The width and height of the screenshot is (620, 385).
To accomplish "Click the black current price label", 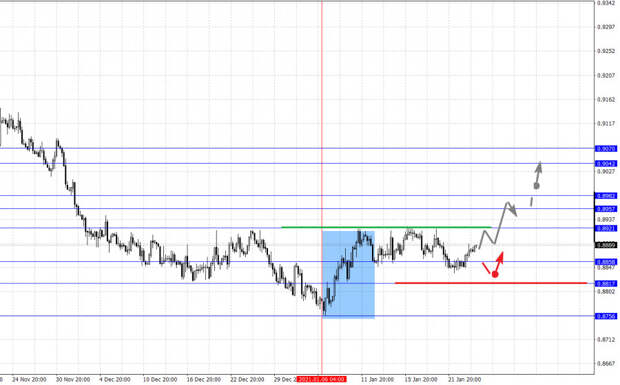I will [x=606, y=245].
